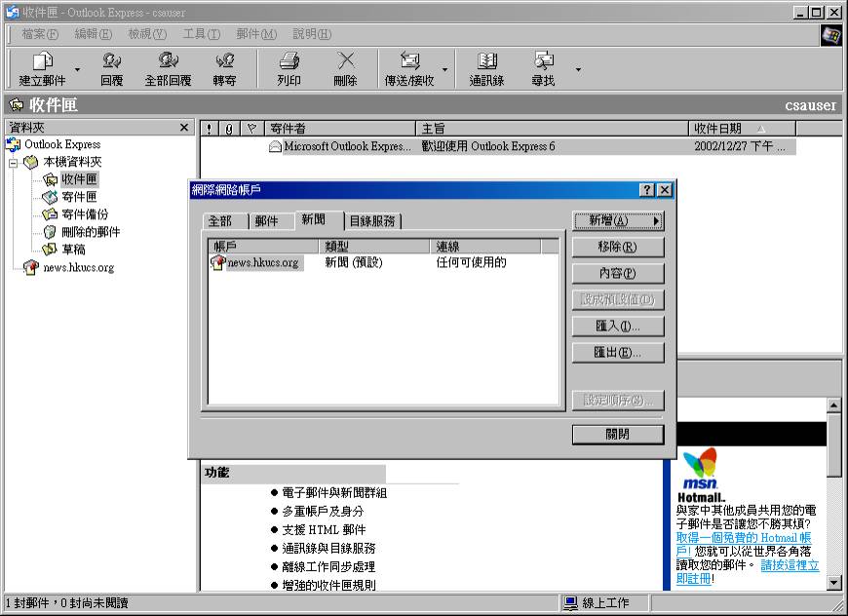
Task: Open the Help (說明) menu
Action: click(312, 34)
